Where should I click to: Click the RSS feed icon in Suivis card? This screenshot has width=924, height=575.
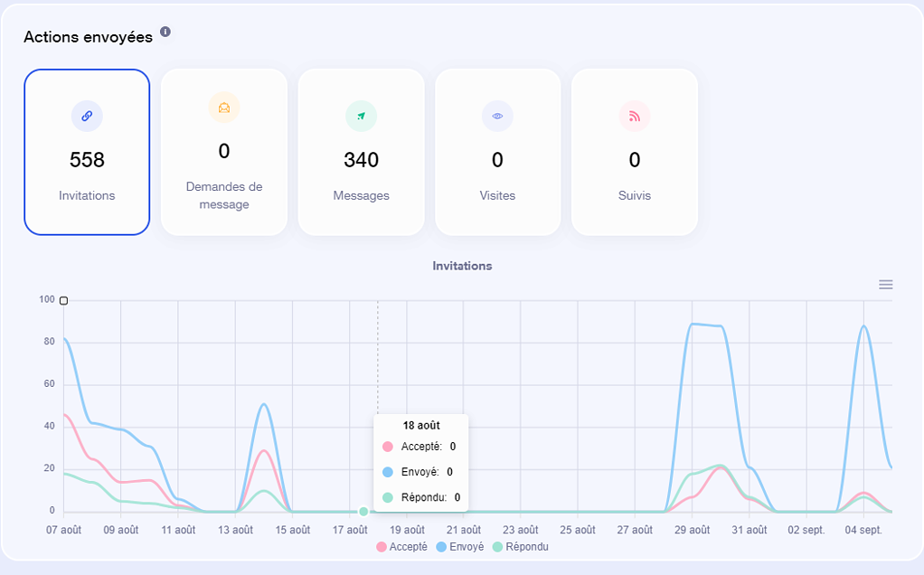pos(635,116)
